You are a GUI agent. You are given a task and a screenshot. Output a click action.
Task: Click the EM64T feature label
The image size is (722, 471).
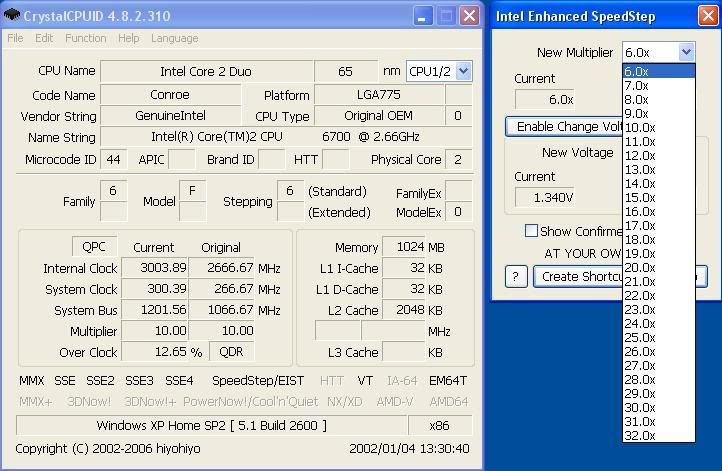click(448, 381)
